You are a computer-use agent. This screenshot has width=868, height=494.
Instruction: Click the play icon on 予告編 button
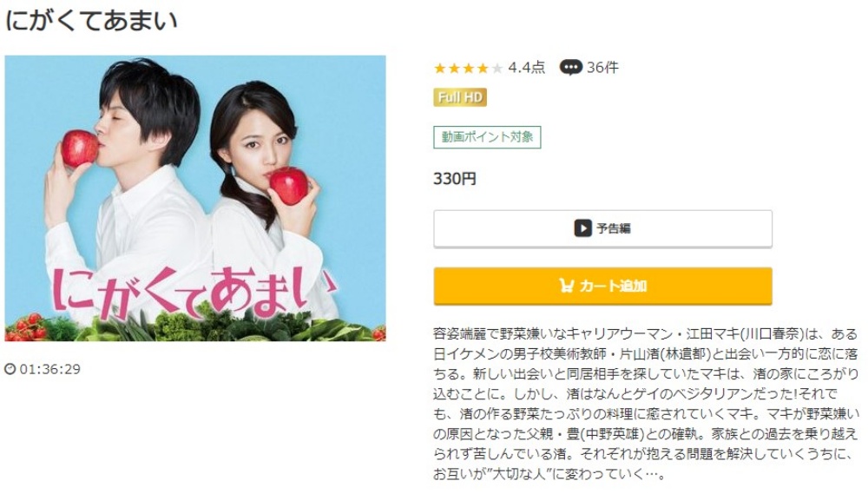582,228
